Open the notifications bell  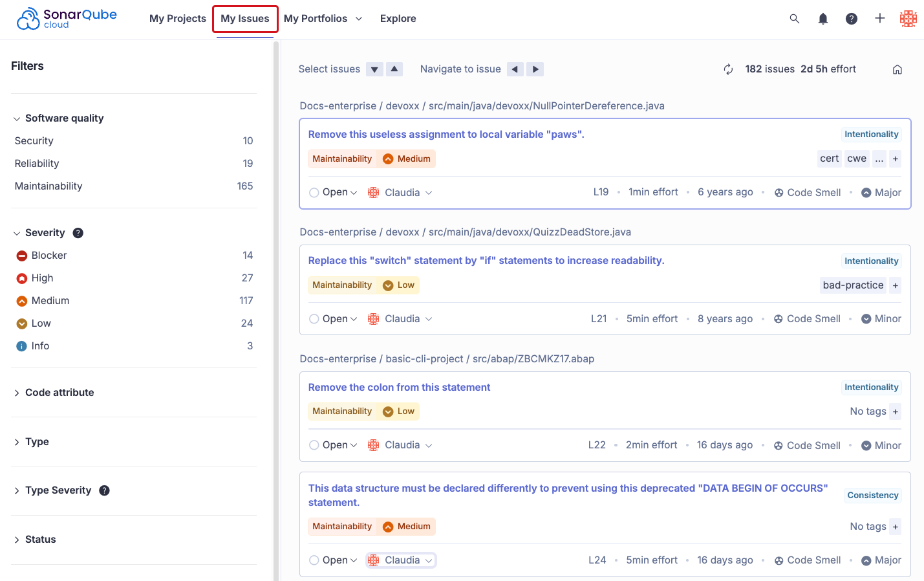point(823,19)
